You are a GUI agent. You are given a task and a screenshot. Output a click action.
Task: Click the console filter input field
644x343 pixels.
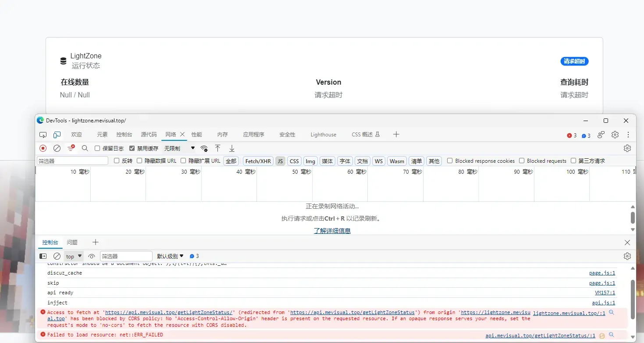pos(126,256)
